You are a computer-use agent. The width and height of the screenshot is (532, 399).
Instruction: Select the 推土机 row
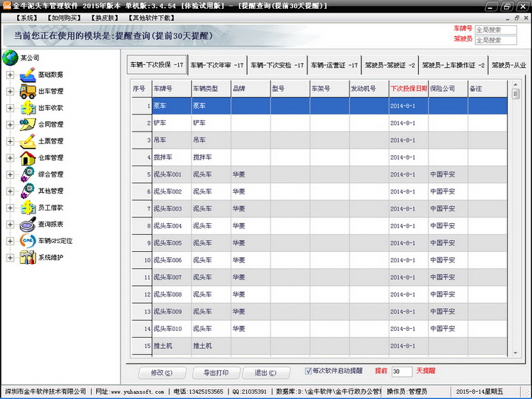319,346
